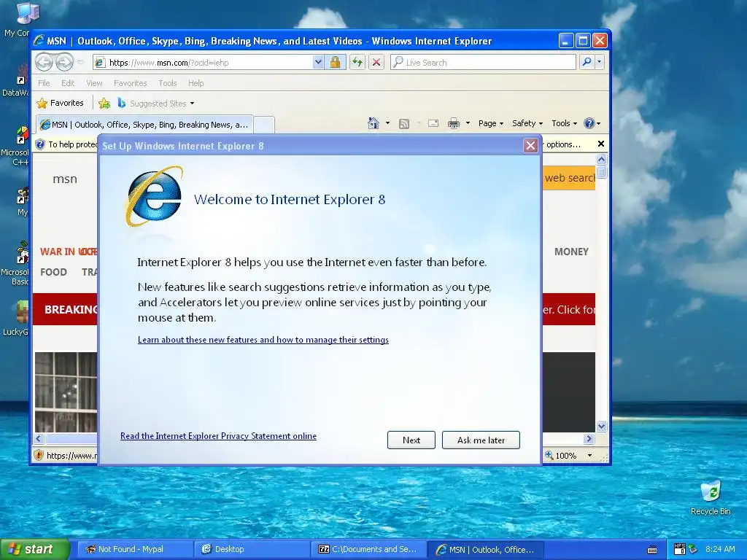This screenshot has height=560, width=747.
Task: Click the horizontal scrollbar left arrow
Action: point(39,438)
